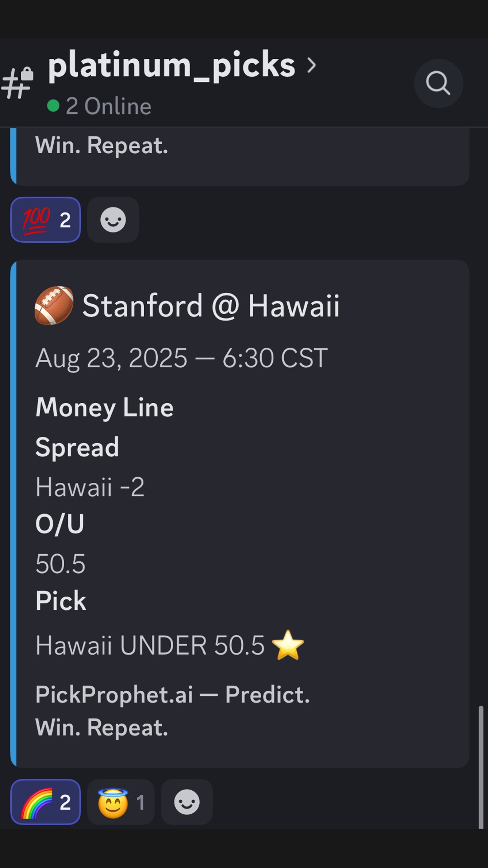Tap the Money Line field heading
The height and width of the screenshot is (868, 488).
104,407
